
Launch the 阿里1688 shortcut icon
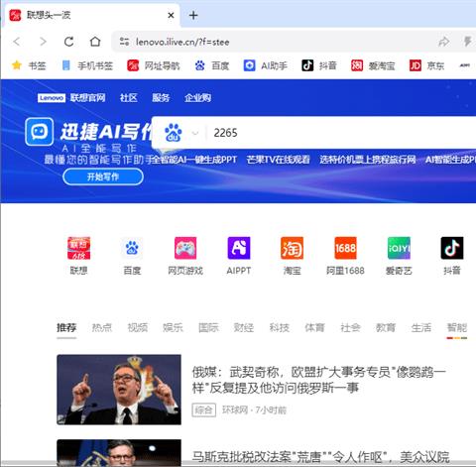(x=345, y=248)
